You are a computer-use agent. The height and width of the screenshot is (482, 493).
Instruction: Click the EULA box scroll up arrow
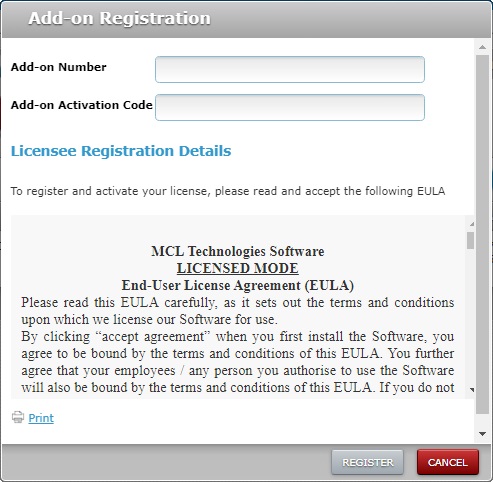[x=471, y=224]
